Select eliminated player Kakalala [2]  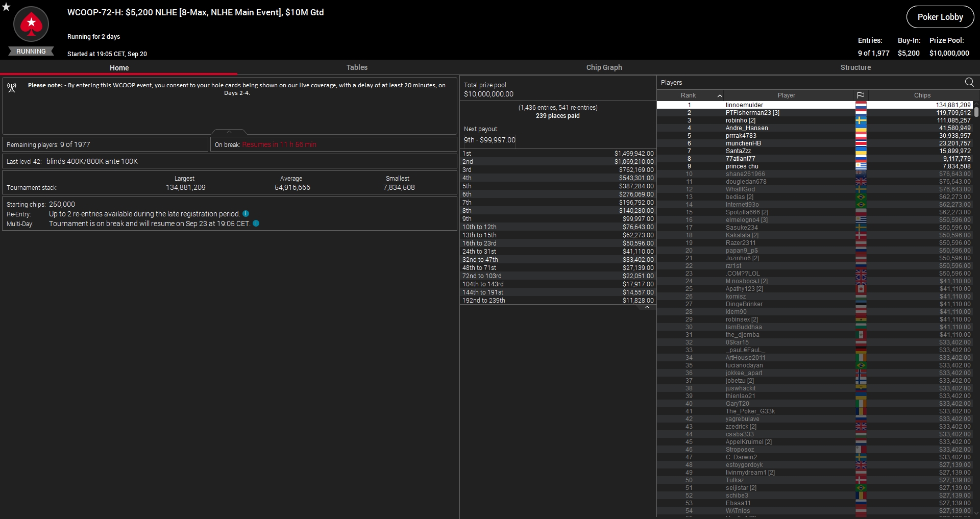(x=815, y=235)
